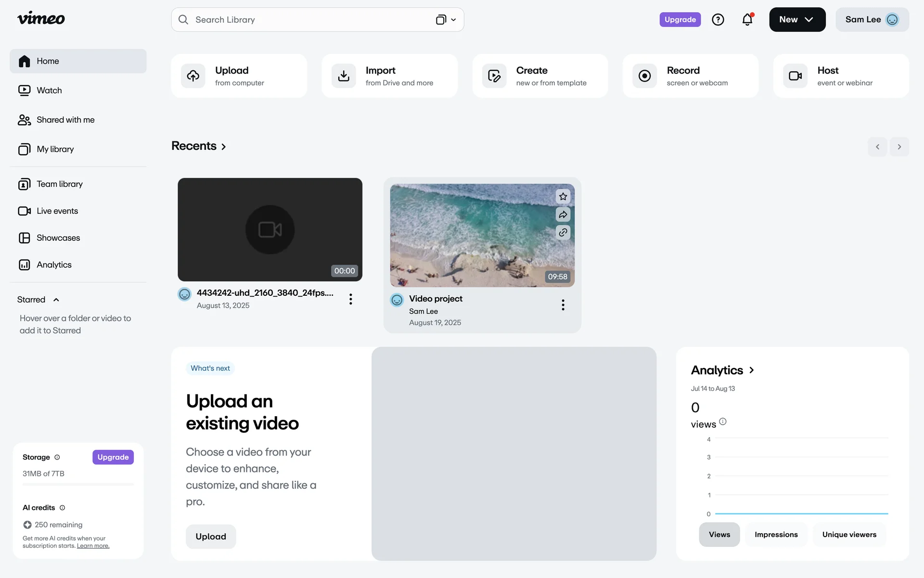Collapse the Starred section

[x=56, y=300]
